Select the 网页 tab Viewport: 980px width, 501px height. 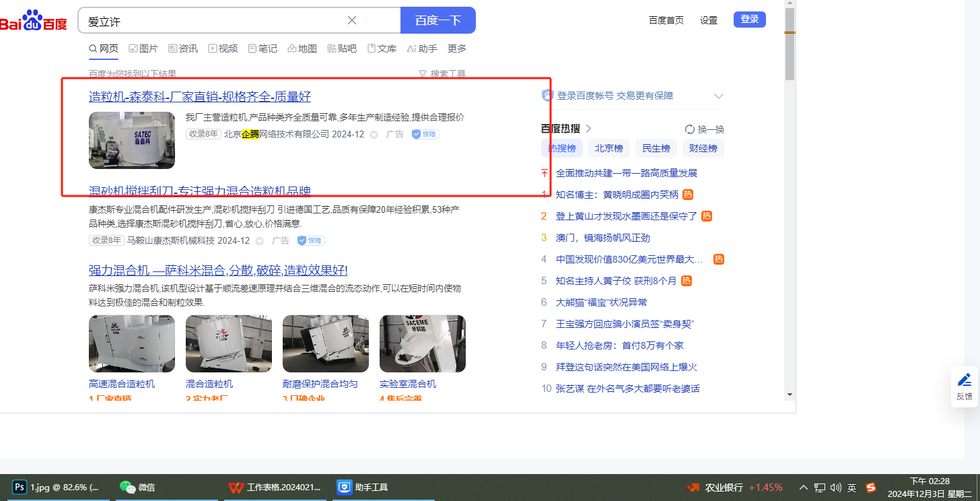[x=104, y=48]
